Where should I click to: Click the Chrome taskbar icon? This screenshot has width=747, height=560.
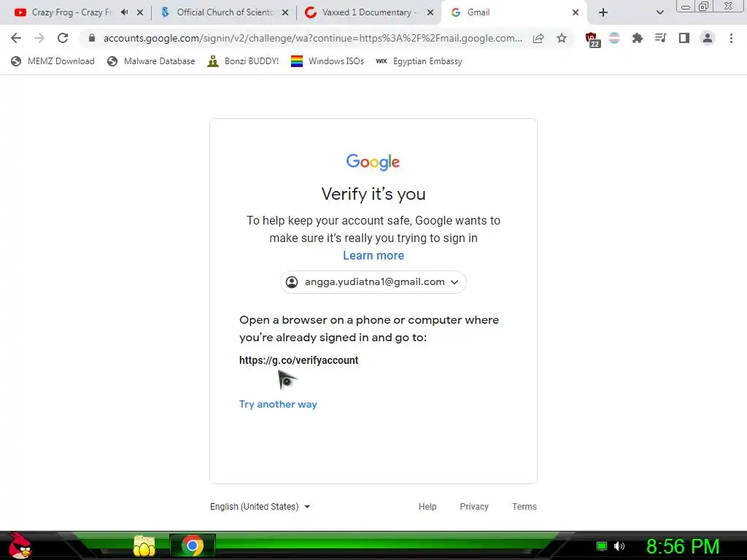click(193, 545)
